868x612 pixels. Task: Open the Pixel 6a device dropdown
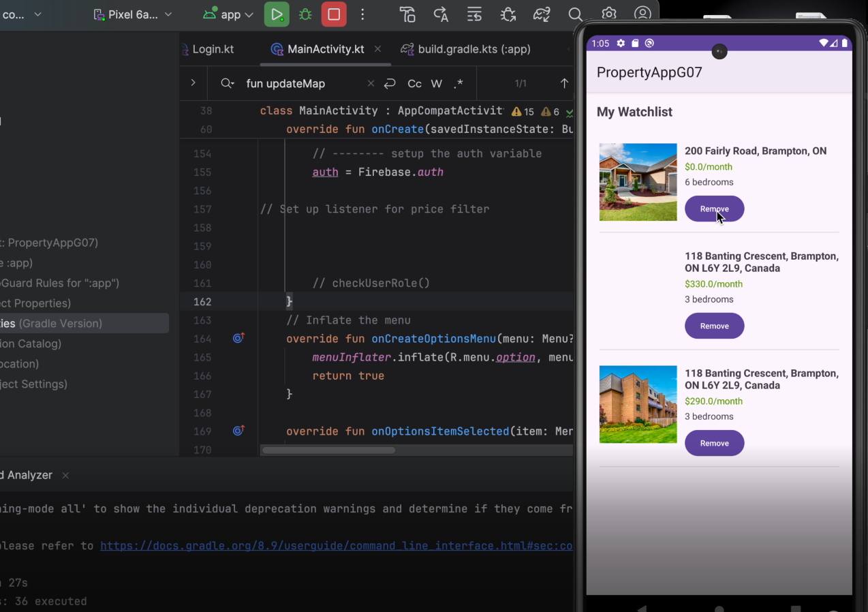coord(133,14)
